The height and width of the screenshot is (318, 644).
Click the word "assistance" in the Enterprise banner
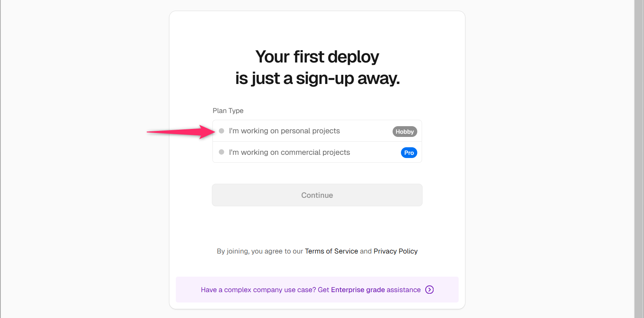tap(403, 290)
